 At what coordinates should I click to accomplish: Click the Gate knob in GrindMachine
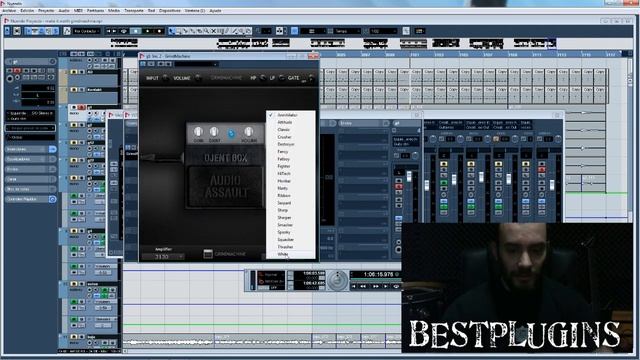pyautogui.click(x=311, y=78)
